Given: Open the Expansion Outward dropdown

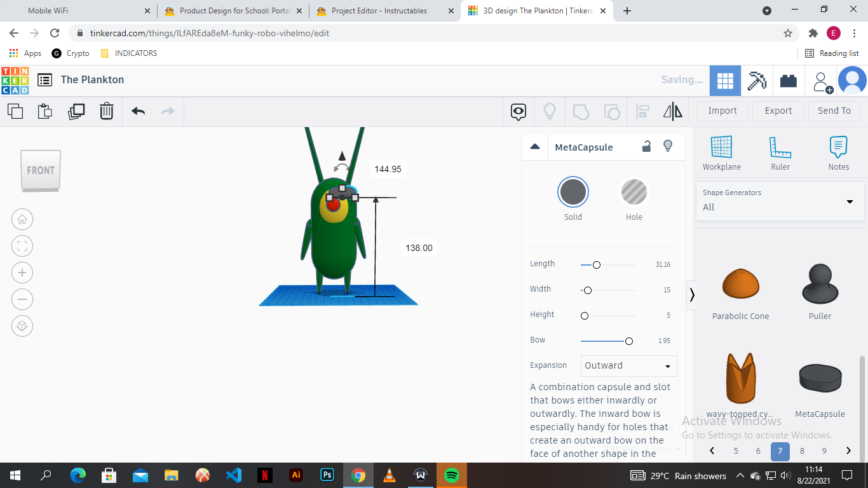Looking at the screenshot, I should (x=629, y=366).
